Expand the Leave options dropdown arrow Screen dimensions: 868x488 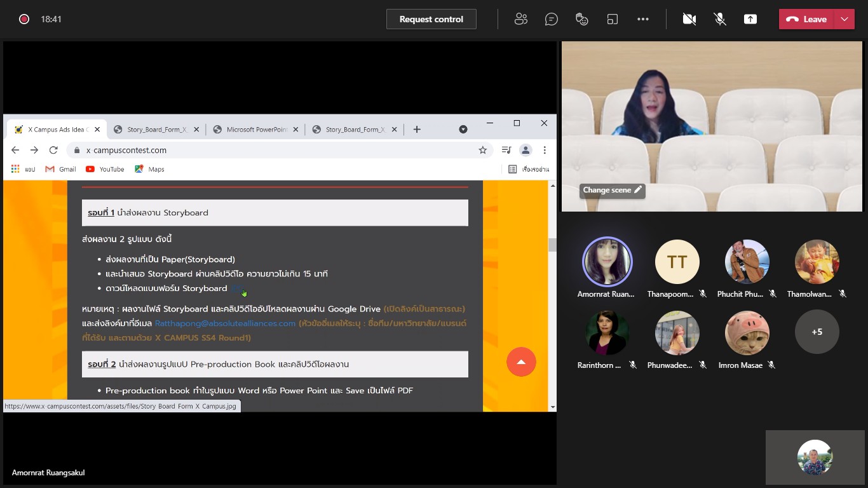pos(844,19)
